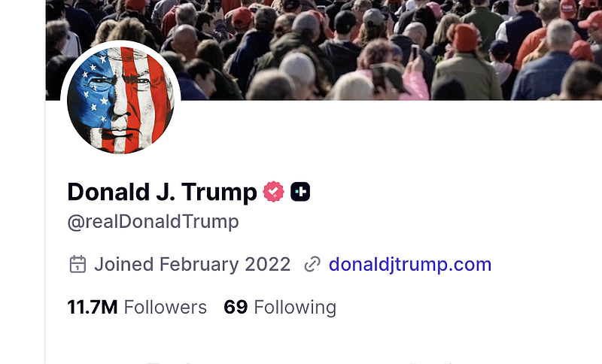Open the flag-painted profile avatar
Screen dimensions: 602x364
(x=120, y=101)
